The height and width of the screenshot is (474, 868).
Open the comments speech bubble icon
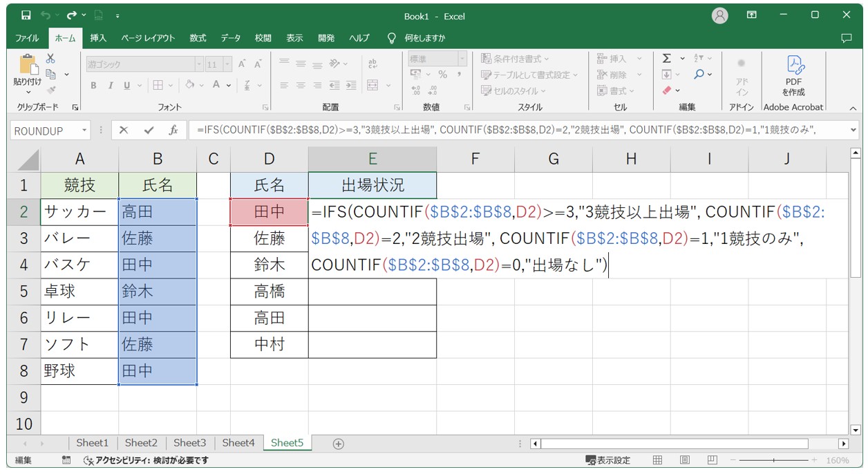(846, 38)
